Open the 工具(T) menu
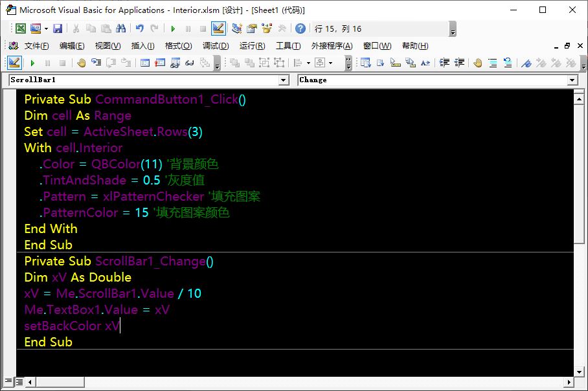Screen dimensions: 588x391 coord(288,46)
